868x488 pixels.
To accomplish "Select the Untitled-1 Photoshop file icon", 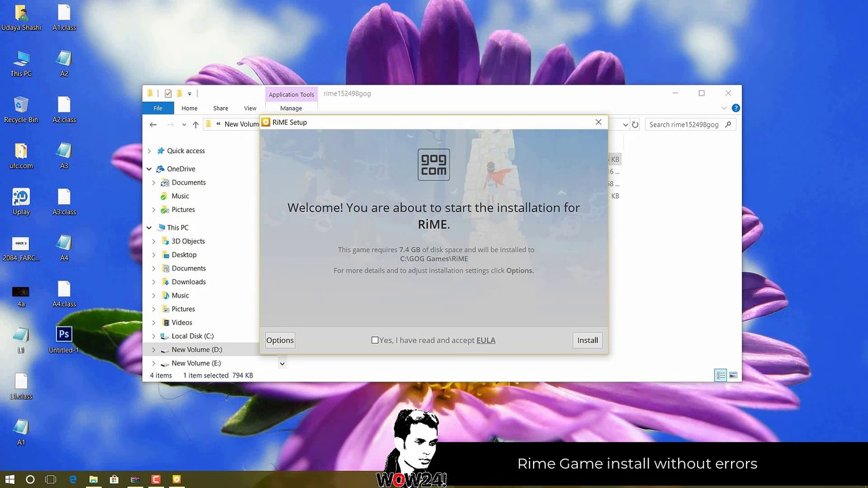I will (64, 340).
